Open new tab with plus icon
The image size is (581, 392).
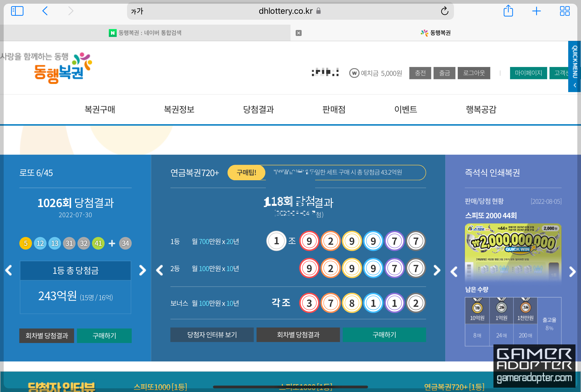click(536, 11)
